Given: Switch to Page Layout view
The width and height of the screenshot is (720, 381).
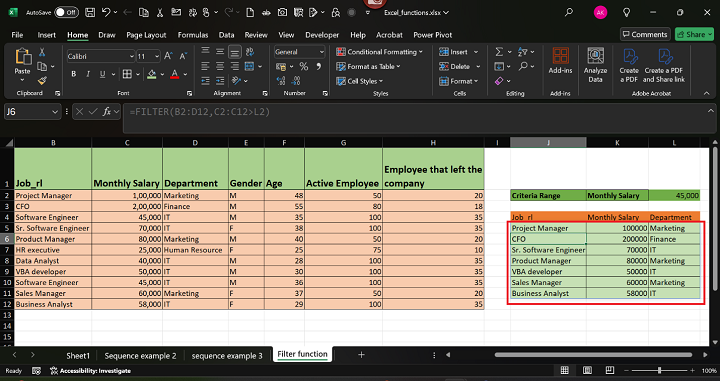Looking at the screenshot, I should (x=587, y=370).
